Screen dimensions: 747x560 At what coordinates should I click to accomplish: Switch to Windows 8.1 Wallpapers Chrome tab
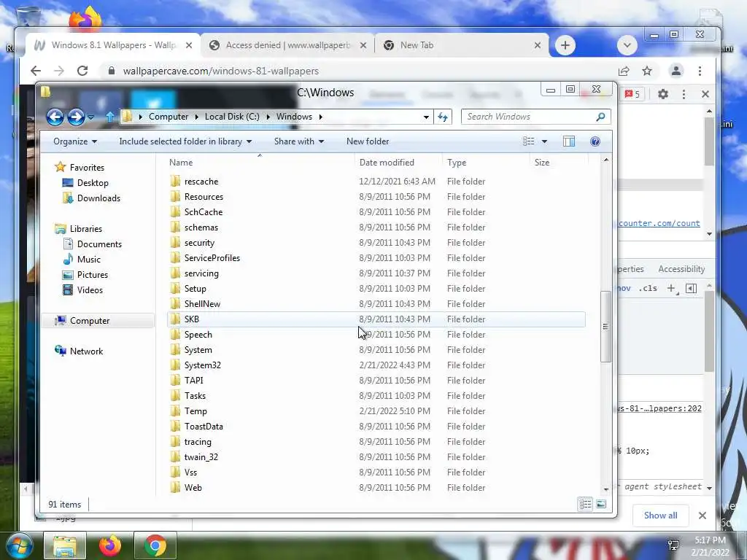tap(114, 45)
